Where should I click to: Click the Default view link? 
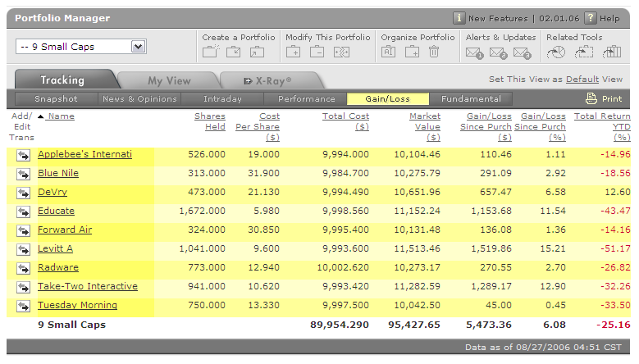[x=582, y=80]
